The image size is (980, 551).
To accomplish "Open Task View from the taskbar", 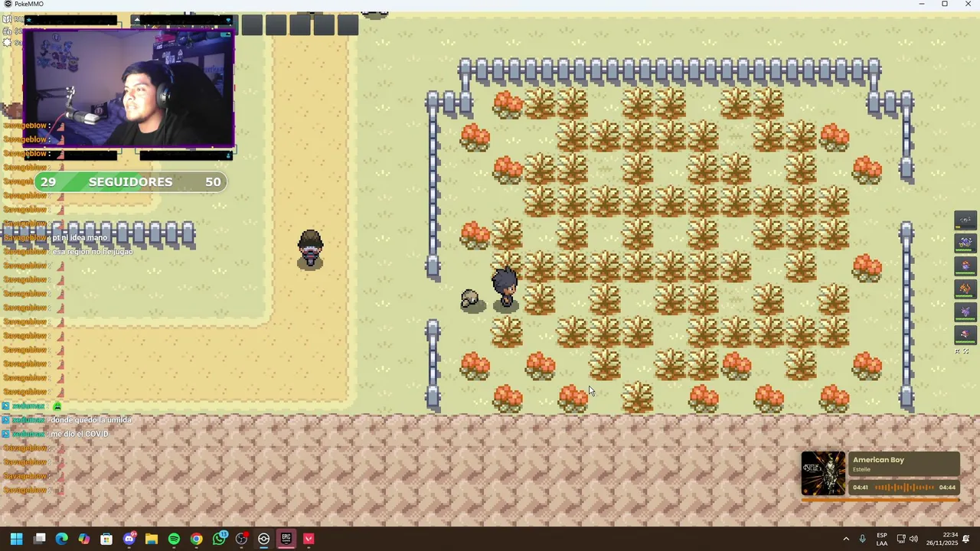I will pos(40,539).
